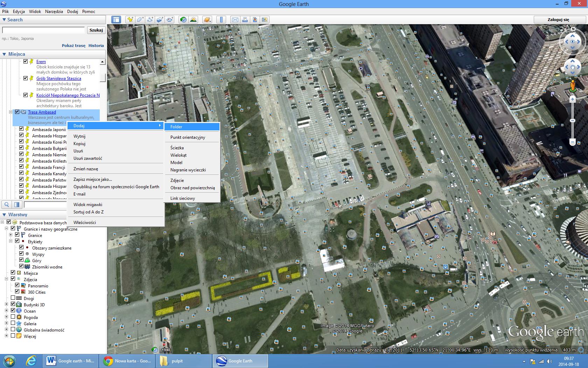Click the magnifier search places button
This screenshot has width=588, height=368.
coord(6,205)
